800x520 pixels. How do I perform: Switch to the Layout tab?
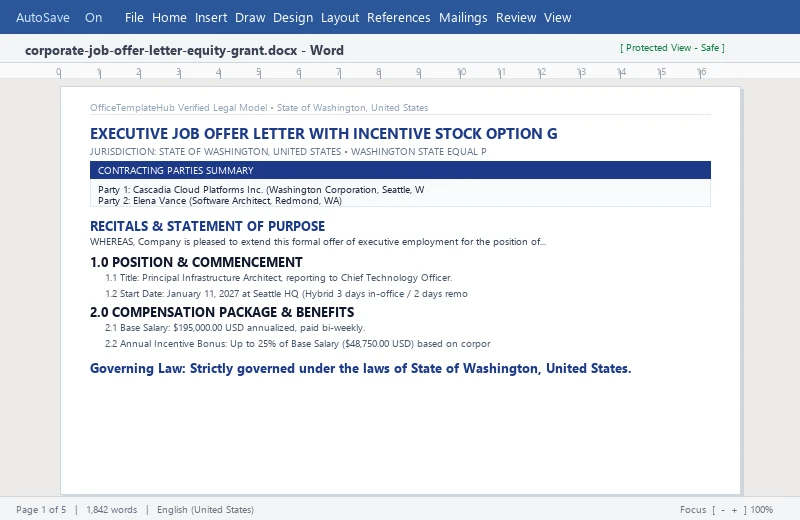[340, 17]
